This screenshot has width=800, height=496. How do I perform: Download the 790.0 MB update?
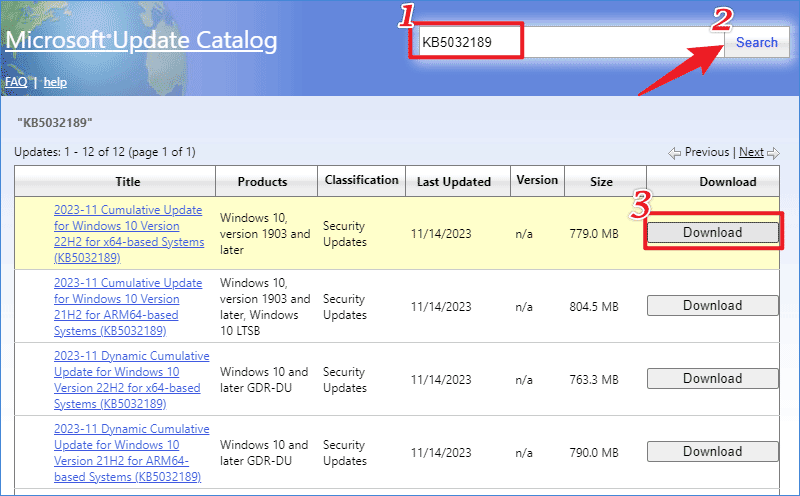(713, 452)
